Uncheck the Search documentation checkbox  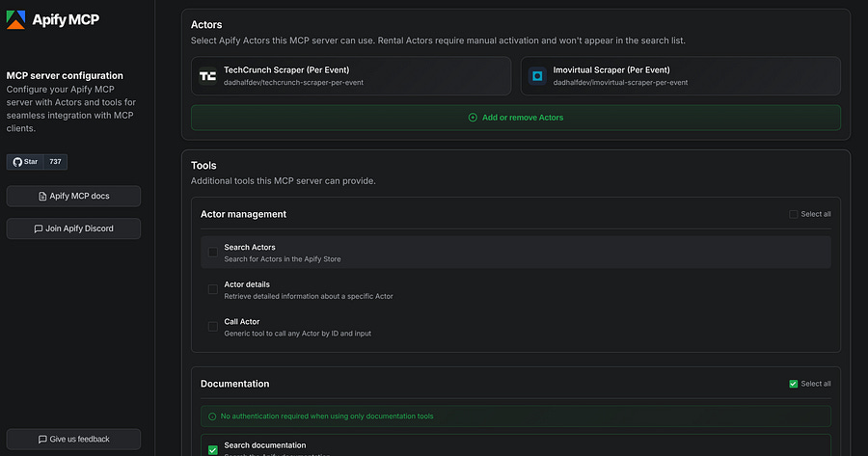(212, 450)
